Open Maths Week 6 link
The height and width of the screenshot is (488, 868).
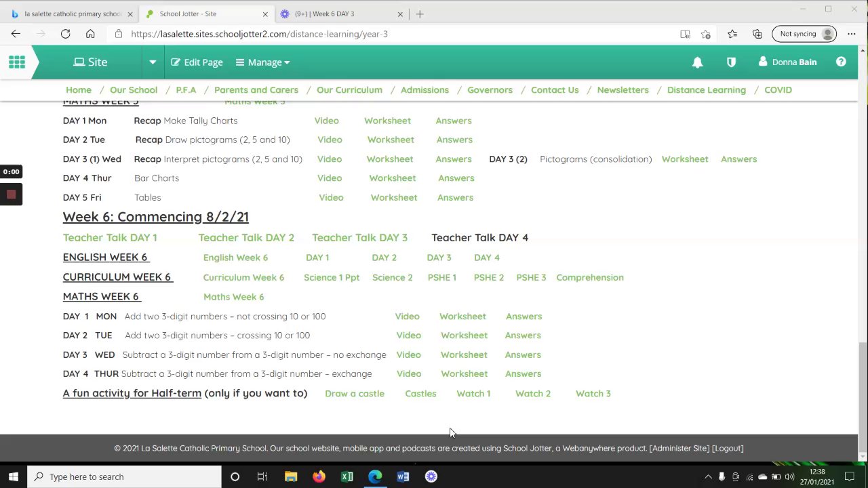[233, 297]
